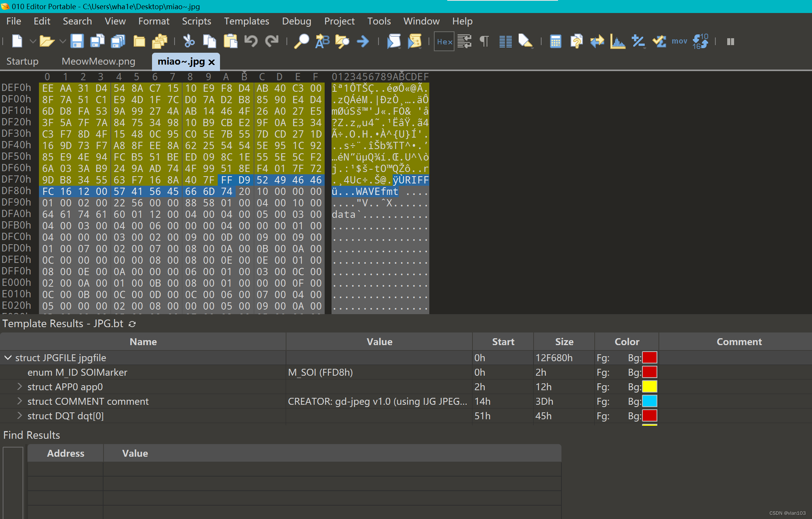Click the Address column header in Find Results

point(65,453)
